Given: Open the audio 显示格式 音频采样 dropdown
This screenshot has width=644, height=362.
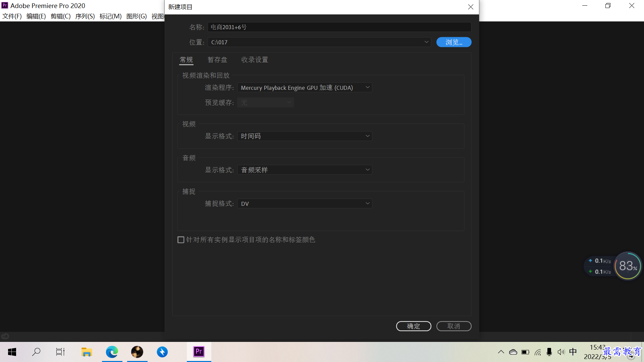Looking at the screenshot, I should click(305, 170).
